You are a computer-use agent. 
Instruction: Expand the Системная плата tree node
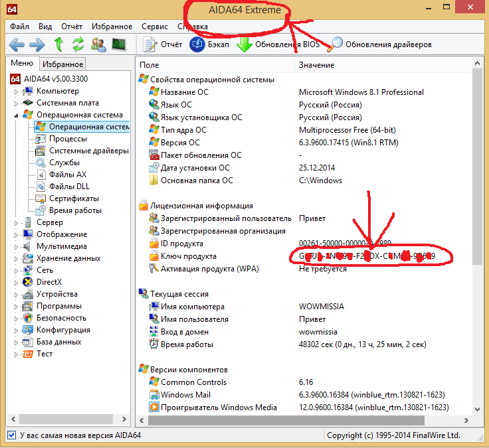tap(16, 104)
